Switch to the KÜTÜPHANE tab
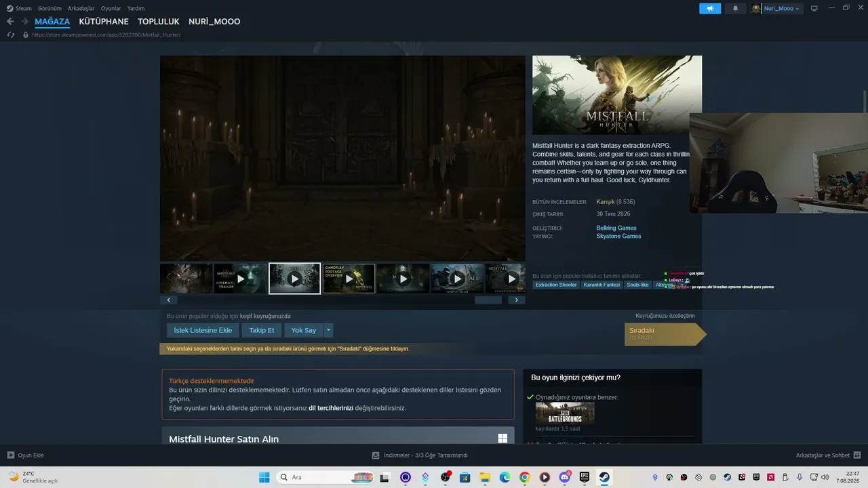The width and height of the screenshot is (868, 488). coord(104,22)
